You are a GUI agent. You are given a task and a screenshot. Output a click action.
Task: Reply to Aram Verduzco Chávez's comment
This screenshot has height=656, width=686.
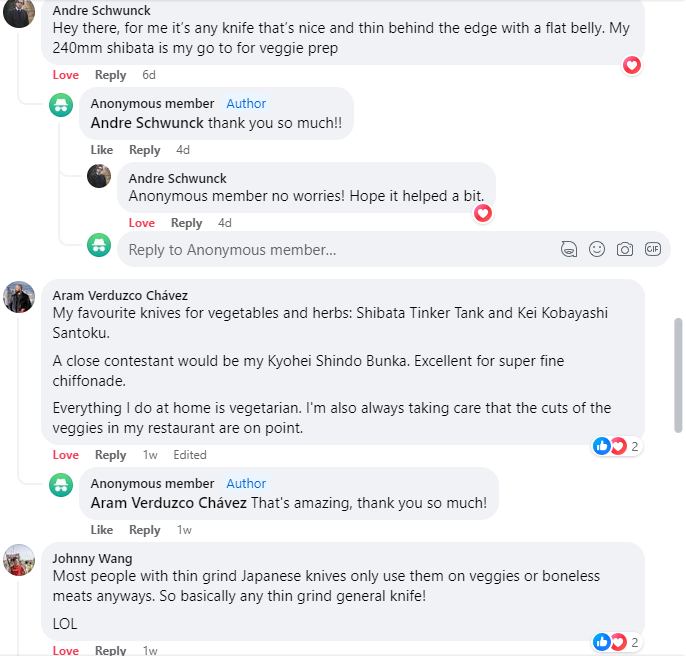[110, 455]
